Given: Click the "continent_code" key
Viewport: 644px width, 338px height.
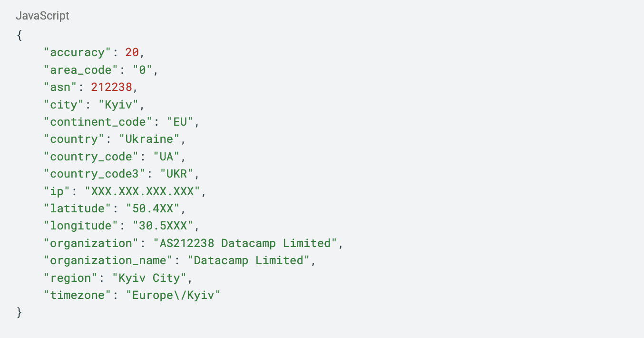Looking at the screenshot, I should pyautogui.click(x=101, y=122).
